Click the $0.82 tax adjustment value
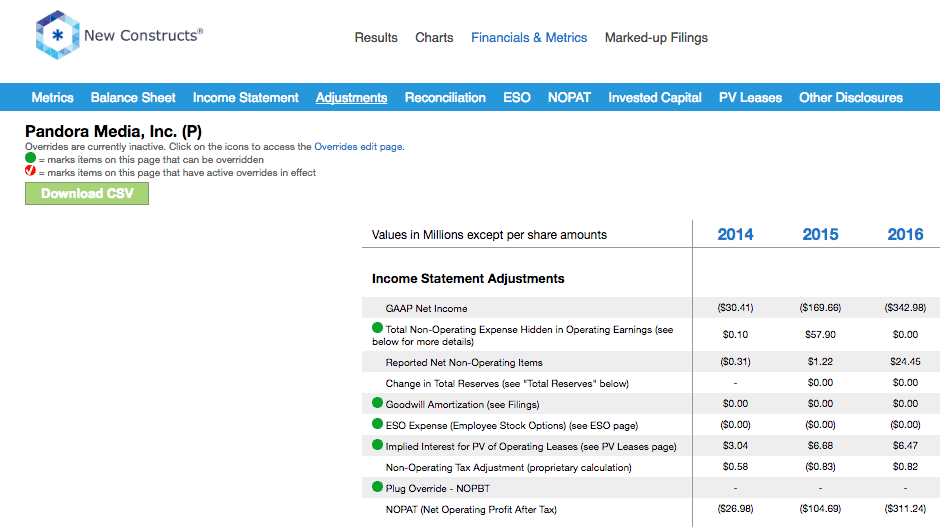This screenshot has height=527, width=940. coord(905,466)
